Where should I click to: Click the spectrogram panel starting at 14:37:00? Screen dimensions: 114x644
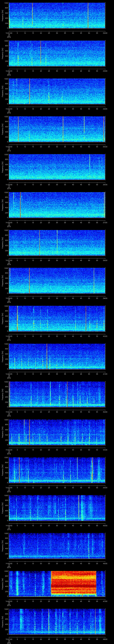point(57,243)
